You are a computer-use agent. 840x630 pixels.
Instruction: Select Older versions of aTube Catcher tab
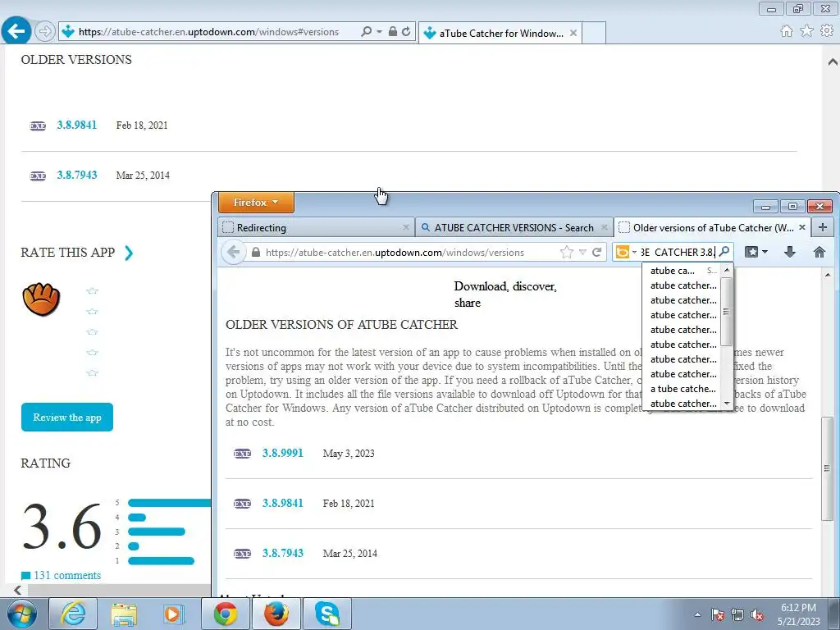[x=711, y=228]
